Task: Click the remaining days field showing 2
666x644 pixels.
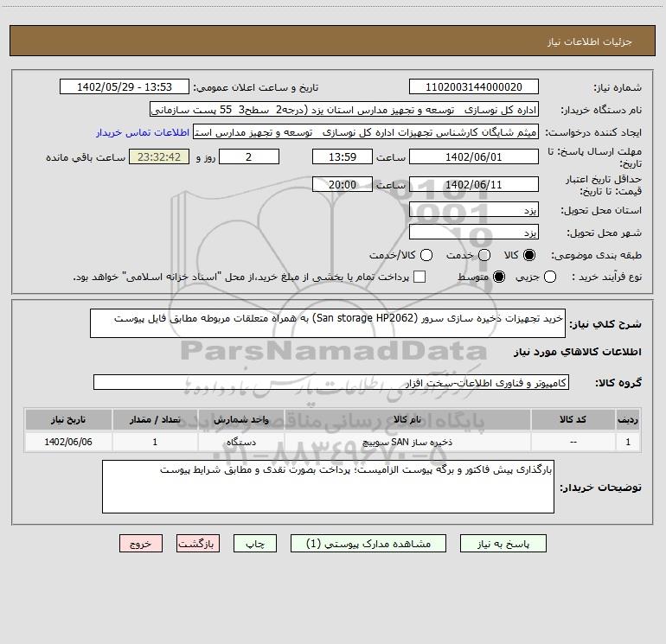Action: (249, 156)
